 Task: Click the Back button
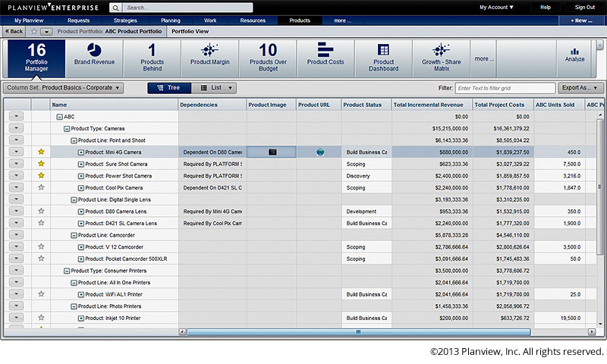click(x=14, y=31)
